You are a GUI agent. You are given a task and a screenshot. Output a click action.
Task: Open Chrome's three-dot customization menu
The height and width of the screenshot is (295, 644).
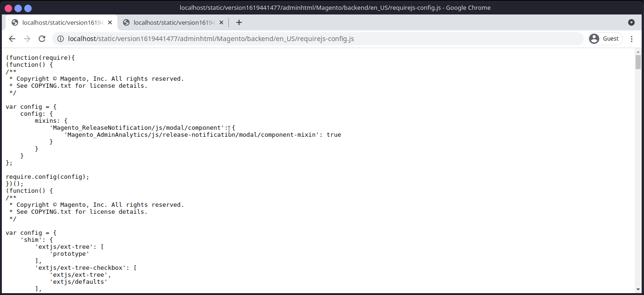[632, 39]
